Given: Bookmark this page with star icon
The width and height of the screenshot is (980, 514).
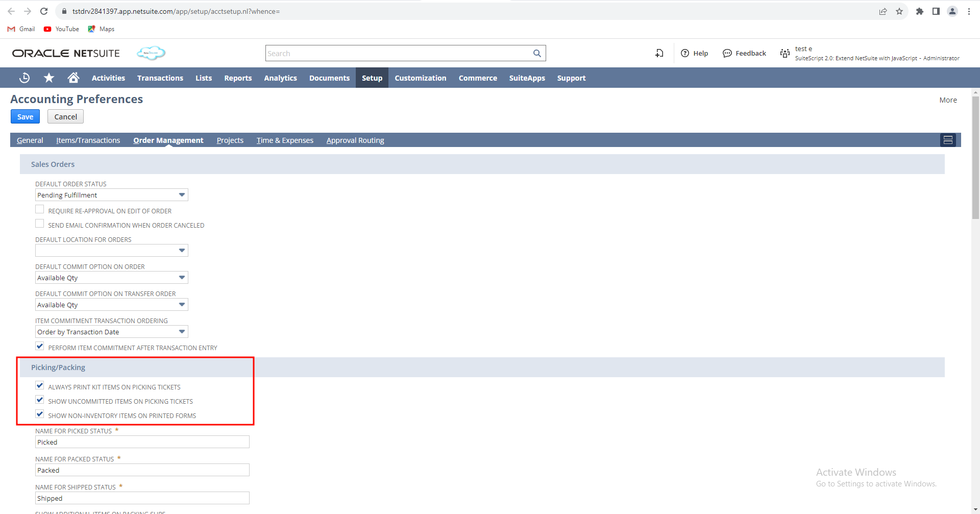Looking at the screenshot, I should pos(899,11).
